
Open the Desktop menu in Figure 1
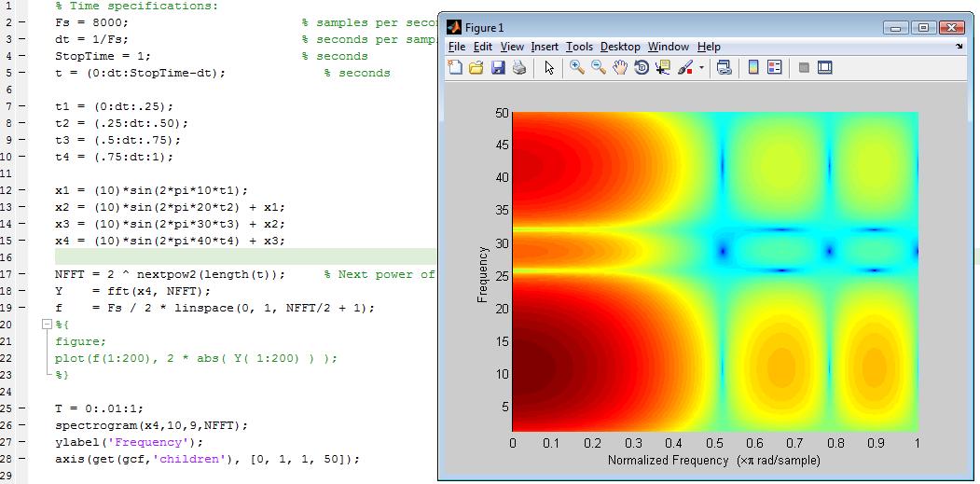(620, 47)
